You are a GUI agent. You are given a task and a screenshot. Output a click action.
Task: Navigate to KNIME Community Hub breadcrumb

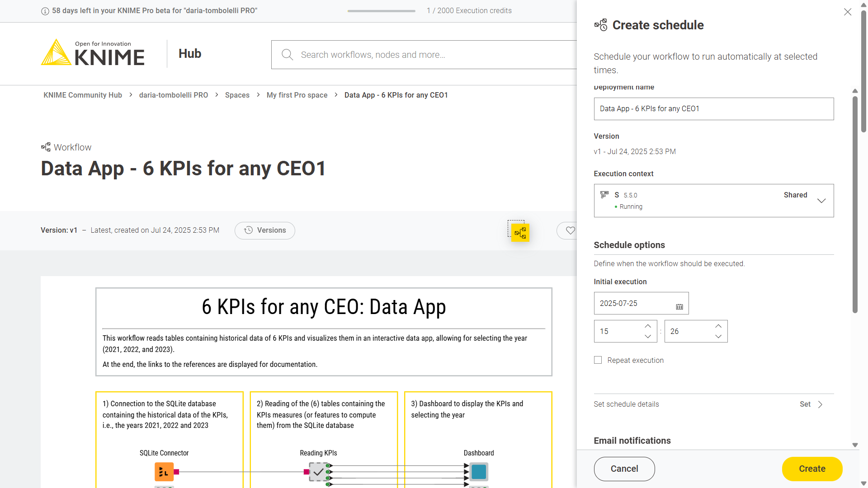83,95
